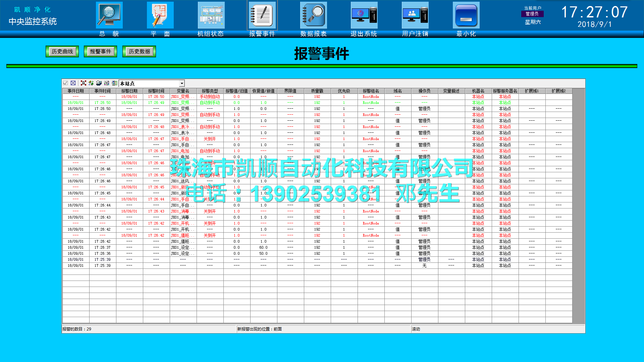Click the 报警事件 button below header
This screenshot has height=362, width=644.
pyautogui.click(x=101, y=51)
